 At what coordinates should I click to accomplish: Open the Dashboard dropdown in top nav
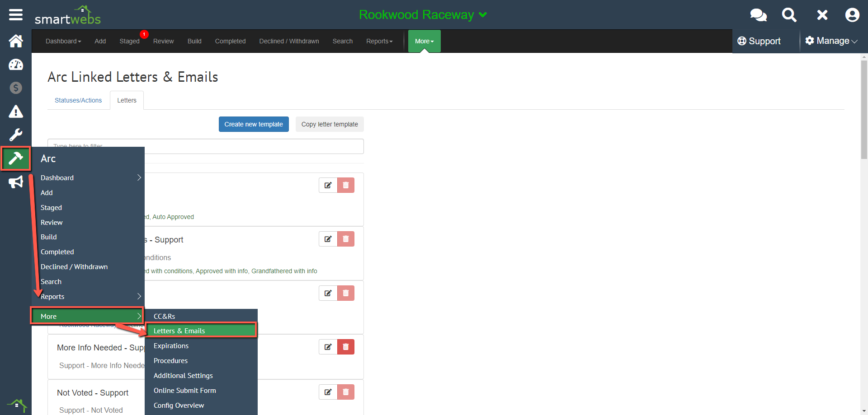pyautogui.click(x=63, y=41)
